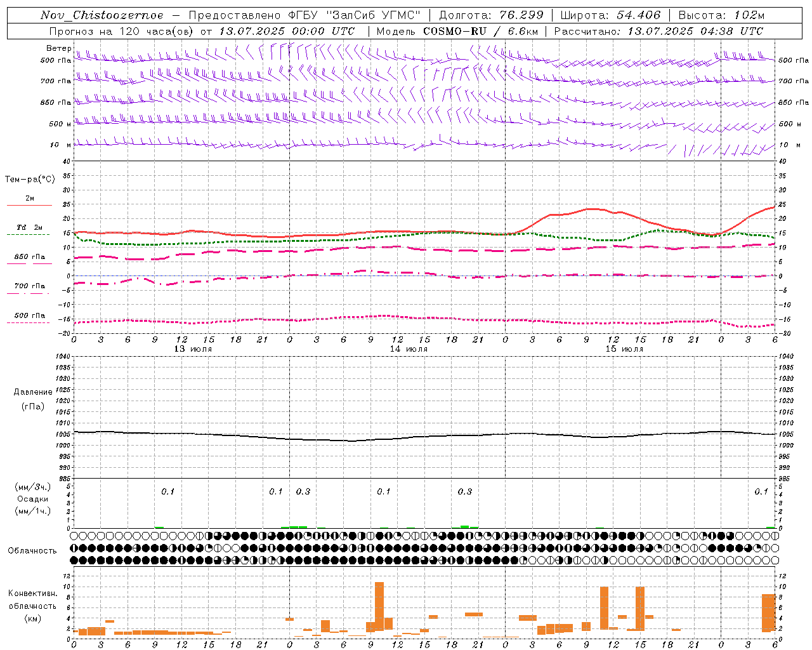Click the "Осадки" precipitation label

coord(33,499)
